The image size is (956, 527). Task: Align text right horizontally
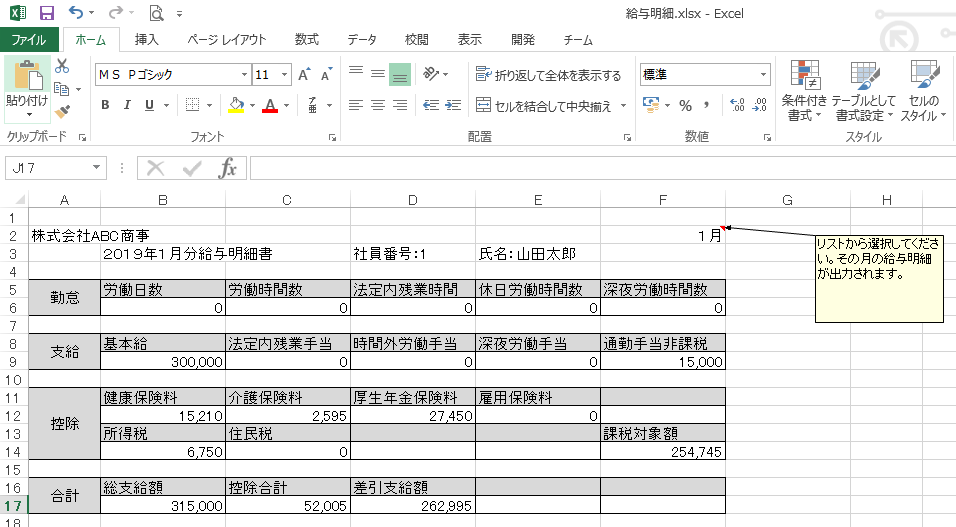pos(400,105)
